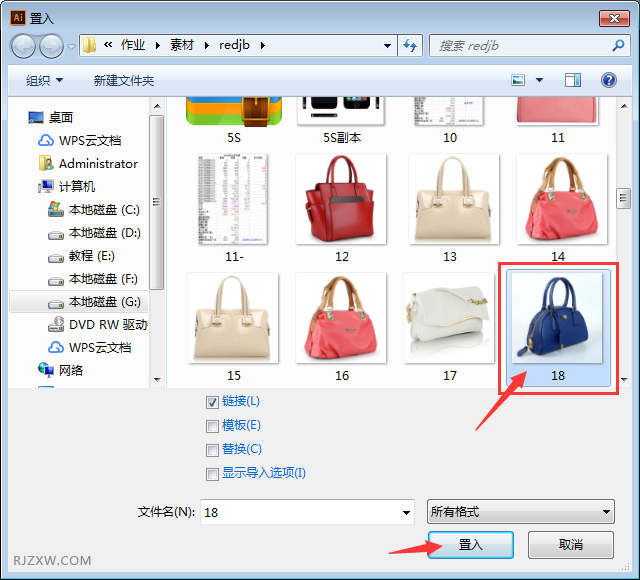Open the 组织 menu
Screen dimensions: 640x580
[44, 80]
